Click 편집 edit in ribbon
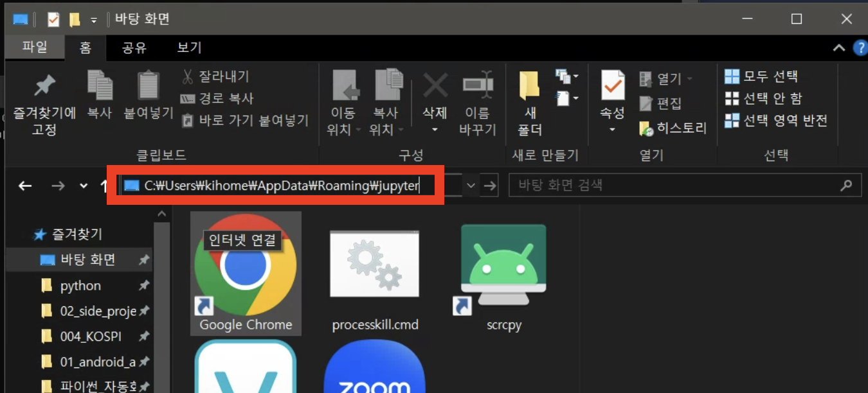The width and height of the screenshot is (868, 393). coord(660,103)
